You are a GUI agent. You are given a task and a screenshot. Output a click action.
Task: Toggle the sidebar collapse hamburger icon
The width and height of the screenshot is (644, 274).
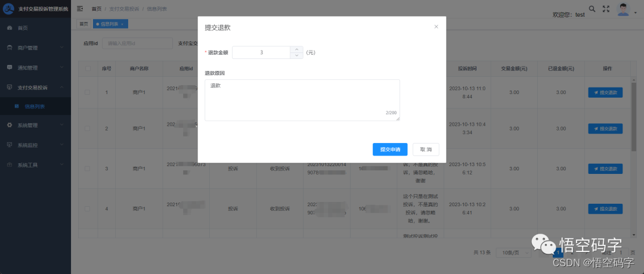click(x=80, y=8)
